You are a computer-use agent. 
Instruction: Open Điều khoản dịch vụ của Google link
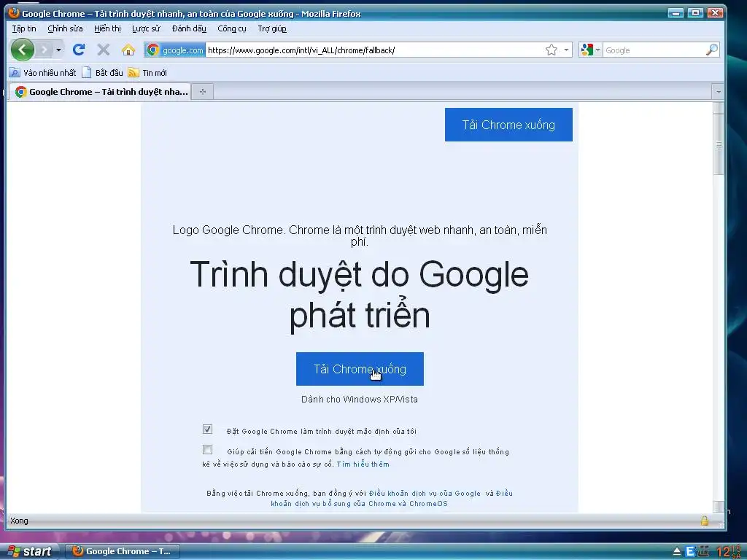tap(425, 494)
